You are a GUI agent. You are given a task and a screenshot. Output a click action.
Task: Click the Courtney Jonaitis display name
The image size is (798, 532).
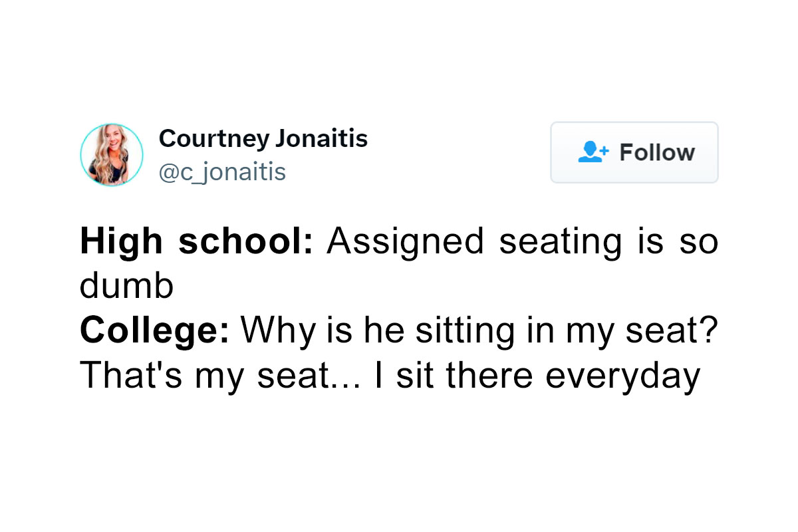coord(263,138)
